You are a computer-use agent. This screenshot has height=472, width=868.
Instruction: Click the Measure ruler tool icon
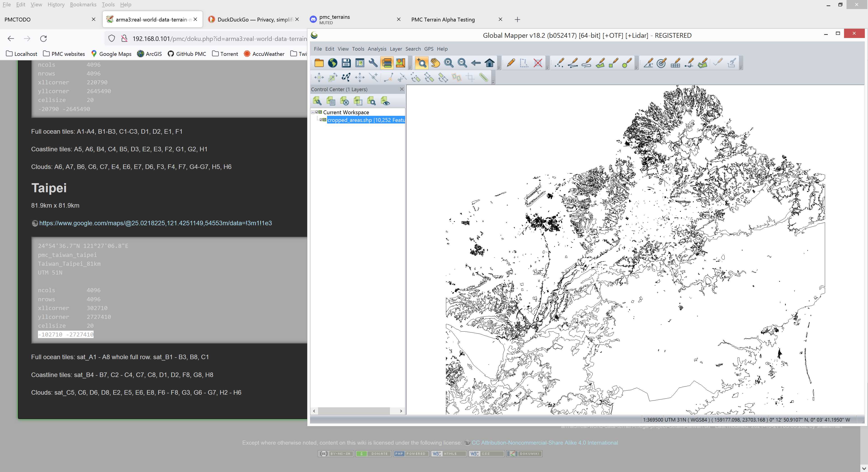click(484, 78)
